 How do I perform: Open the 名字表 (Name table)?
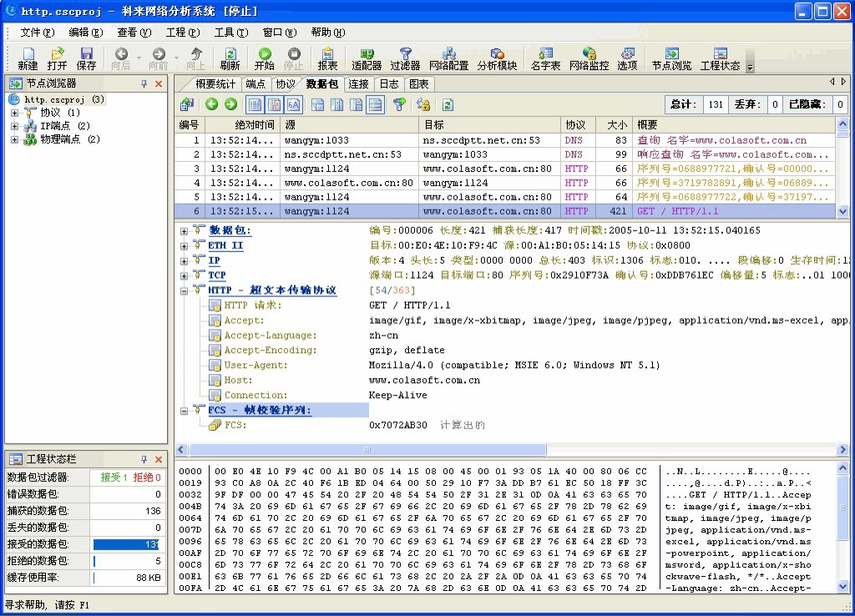tap(545, 58)
